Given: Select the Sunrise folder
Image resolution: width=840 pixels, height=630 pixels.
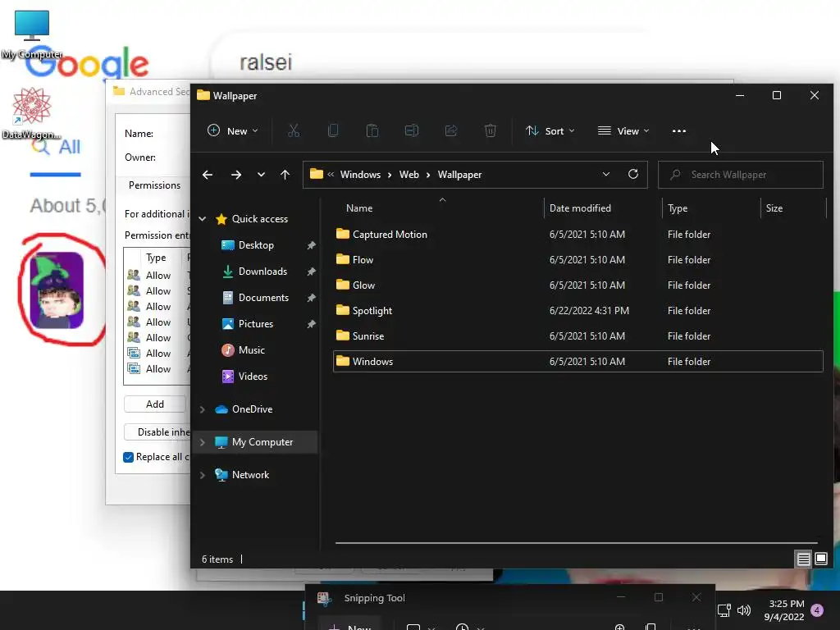Looking at the screenshot, I should (577, 336).
